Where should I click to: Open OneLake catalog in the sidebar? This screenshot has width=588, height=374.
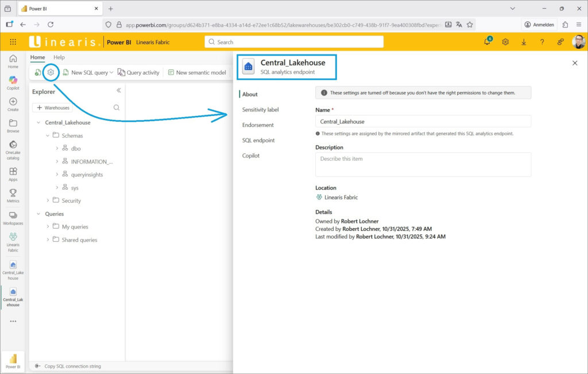[x=13, y=148]
